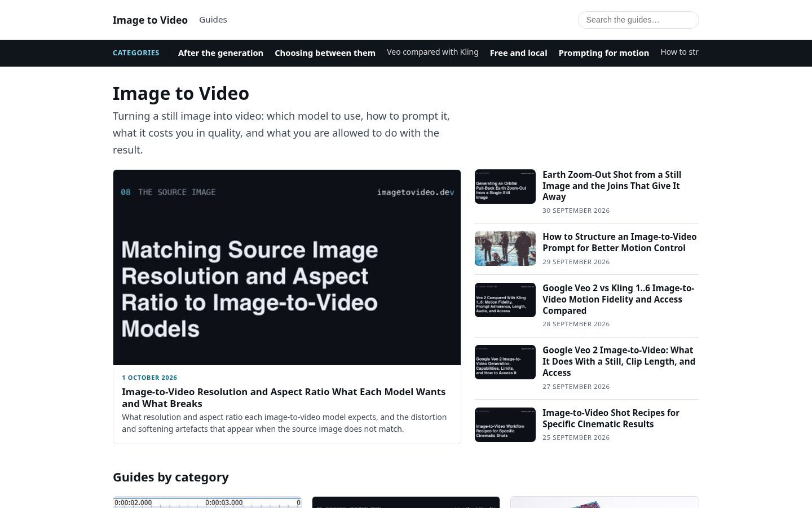Open Prompting for motion category
This screenshot has height=508, width=812.
(x=603, y=53)
